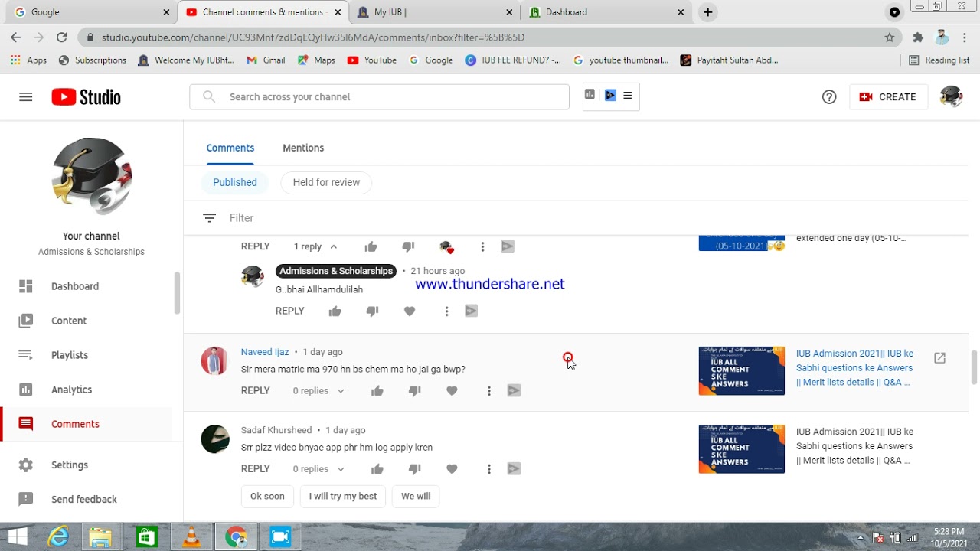Open three-dot menu in the 1 reply row
The image size is (980, 551).
pyautogui.click(x=482, y=246)
